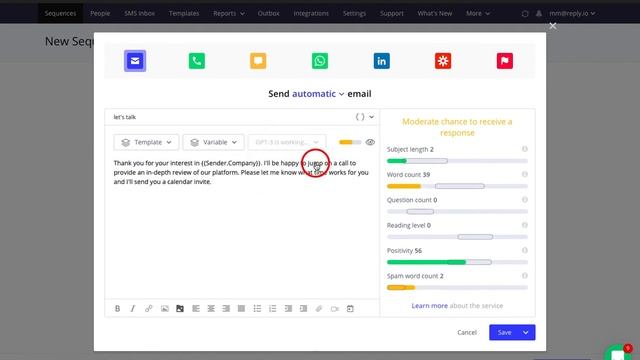The width and height of the screenshot is (640, 360).
Task: Toggle bold formatting in the editor
Action: (x=118, y=309)
